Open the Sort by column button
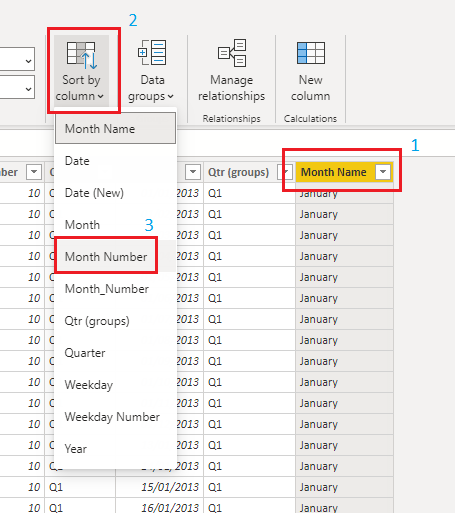 [x=81, y=71]
